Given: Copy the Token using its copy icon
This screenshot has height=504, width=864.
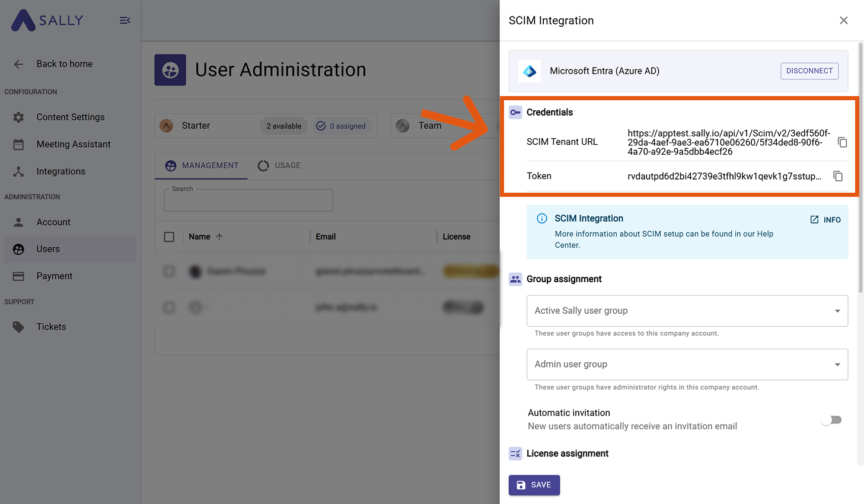Looking at the screenshot, I should [x=838, y=176].
